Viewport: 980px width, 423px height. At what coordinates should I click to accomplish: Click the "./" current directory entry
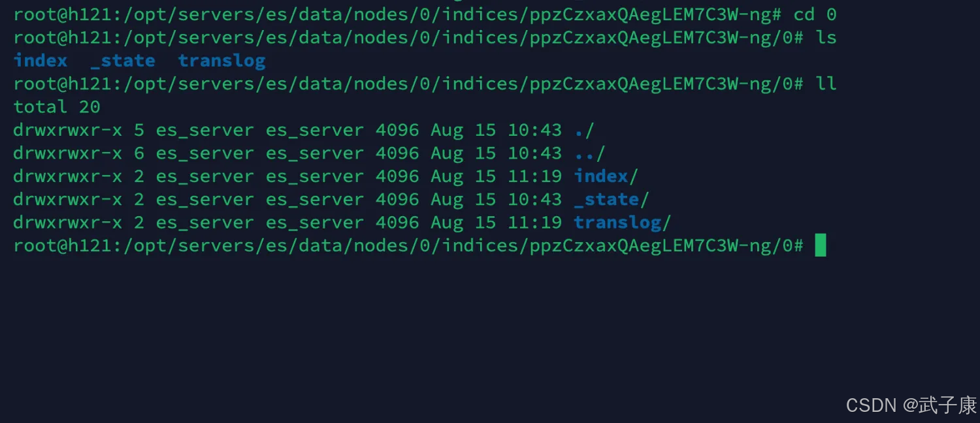coord(584,130)
